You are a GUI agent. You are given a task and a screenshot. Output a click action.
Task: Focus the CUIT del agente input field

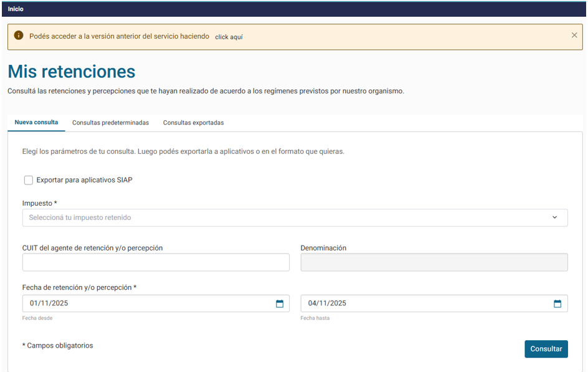coord(156,262)
